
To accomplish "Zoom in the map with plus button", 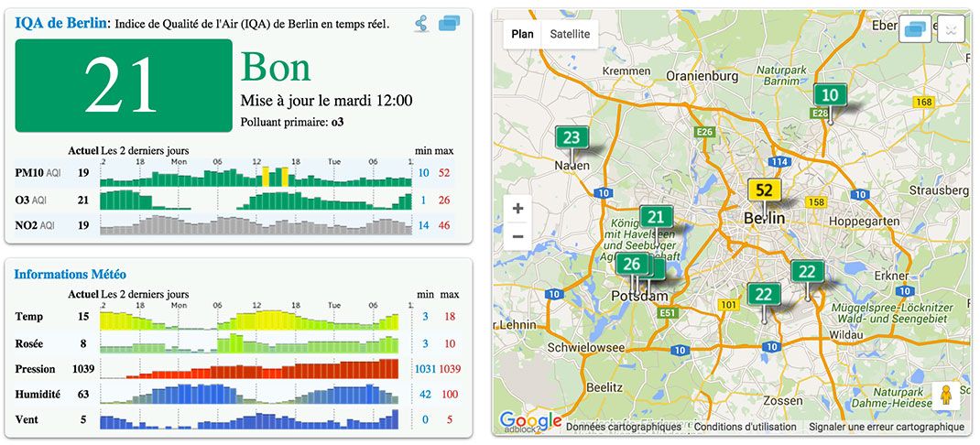I will [517, 209].
